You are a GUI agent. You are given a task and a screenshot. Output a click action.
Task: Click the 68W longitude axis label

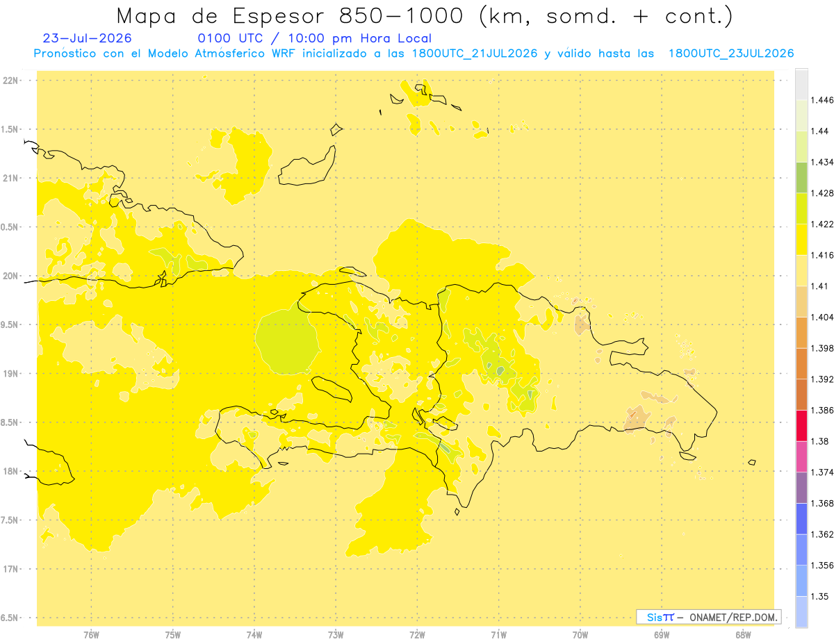(743, 634)
